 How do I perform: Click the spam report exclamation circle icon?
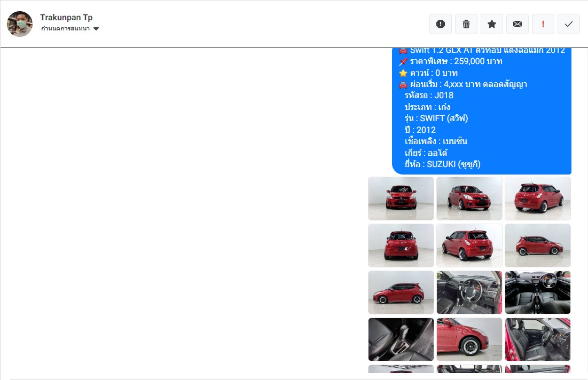[x=441, y=25]
